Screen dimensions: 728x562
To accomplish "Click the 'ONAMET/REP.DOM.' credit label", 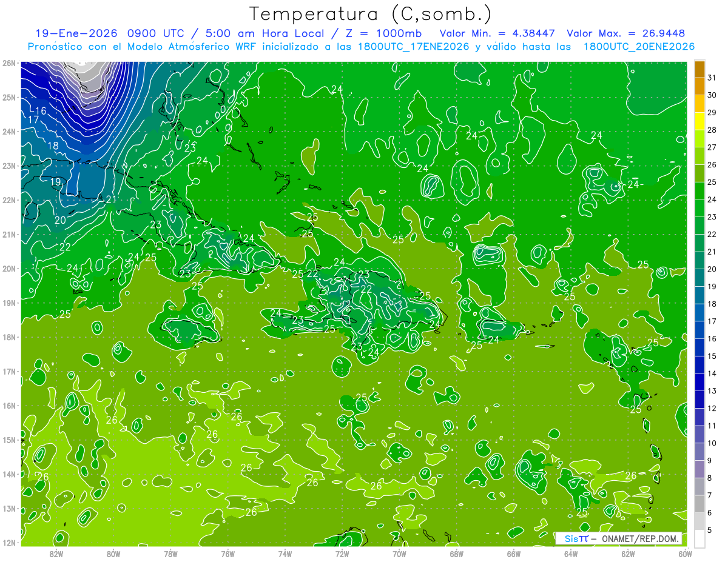I will click(641, 539).
